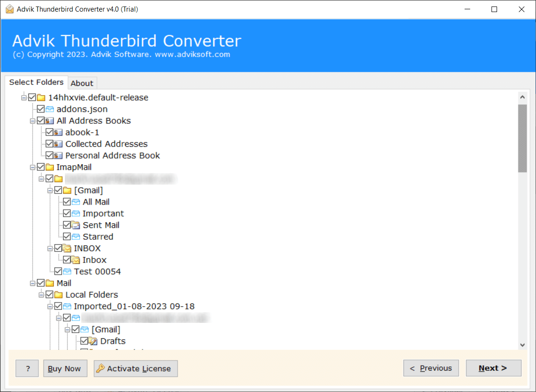Collapse the Mail node
Image resolution: width=536 pixels, height=392 pixels.
pos(32,283)
